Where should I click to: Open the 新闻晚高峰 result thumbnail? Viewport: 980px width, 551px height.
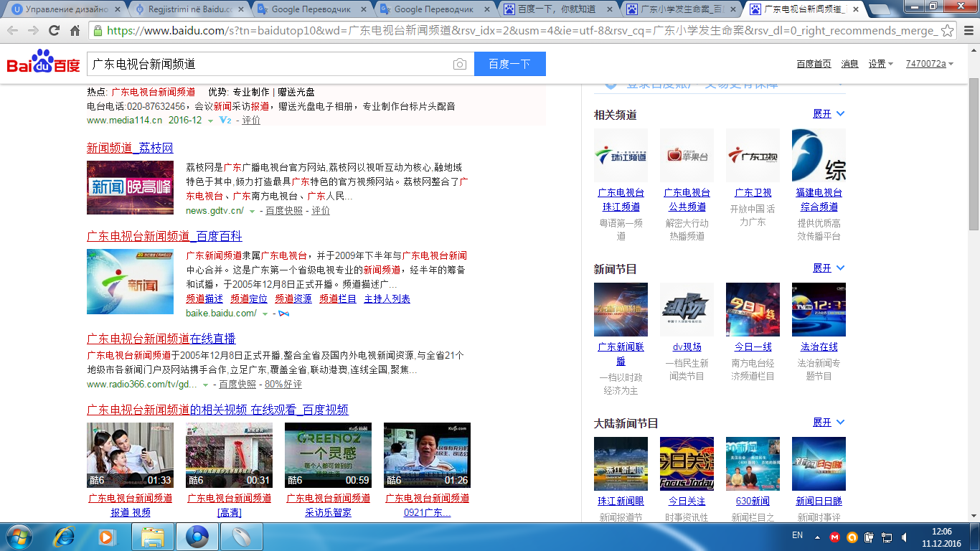(130, 187)
